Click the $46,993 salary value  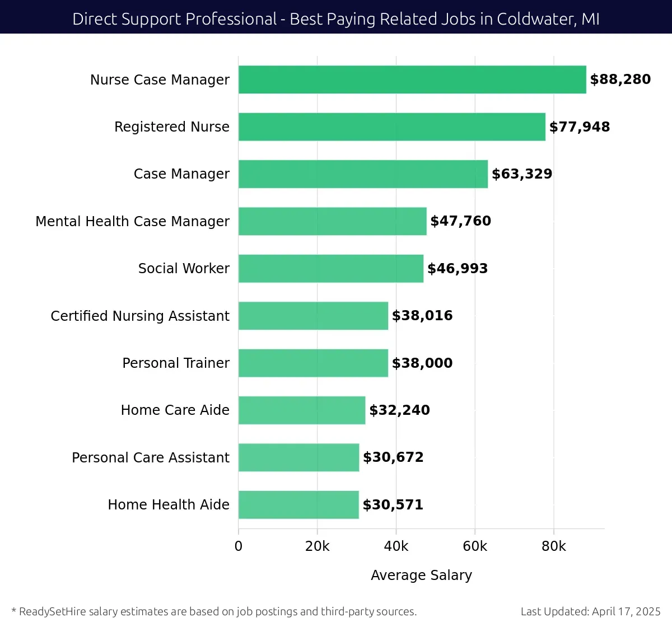coord(458,269)
